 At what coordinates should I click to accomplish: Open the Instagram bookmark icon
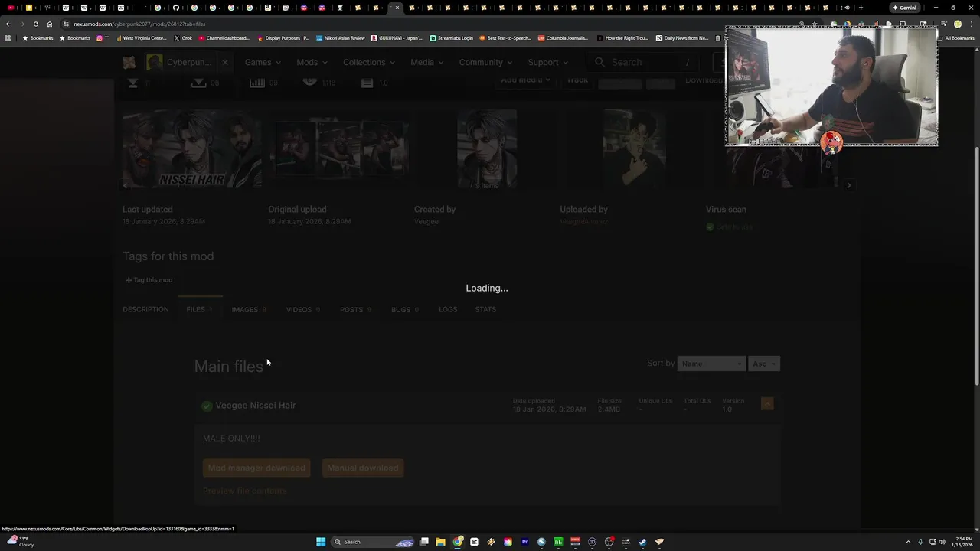(99, 38)
